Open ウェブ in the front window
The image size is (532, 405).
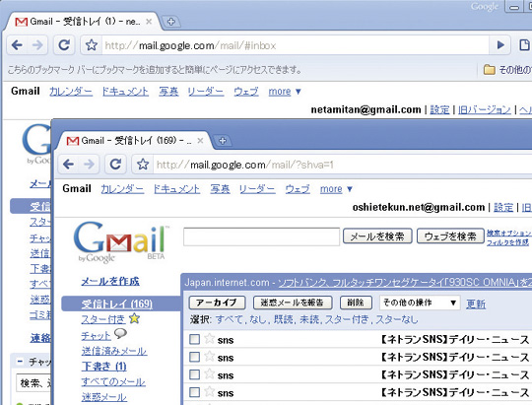(x=298, y=189)
